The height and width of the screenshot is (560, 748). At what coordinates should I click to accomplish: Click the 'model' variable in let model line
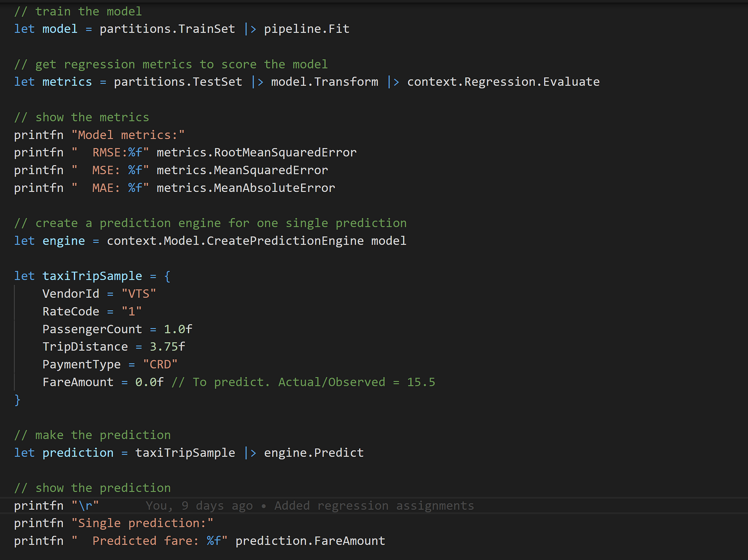coord(60,29)
